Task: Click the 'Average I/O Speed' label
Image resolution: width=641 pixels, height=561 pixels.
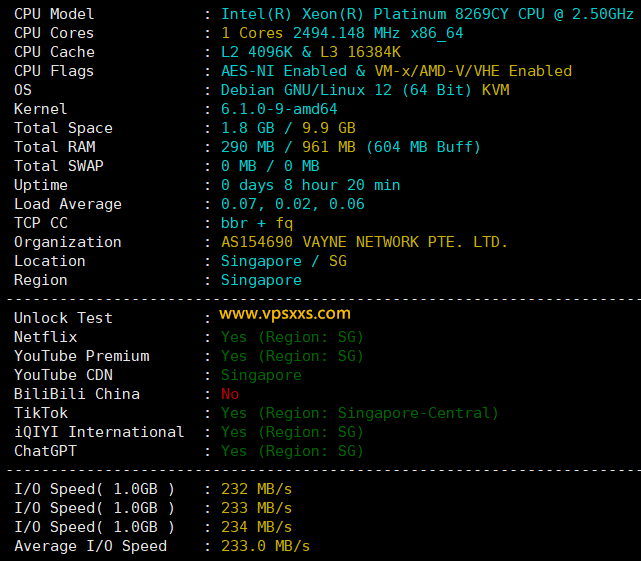Action: [90, 546]
